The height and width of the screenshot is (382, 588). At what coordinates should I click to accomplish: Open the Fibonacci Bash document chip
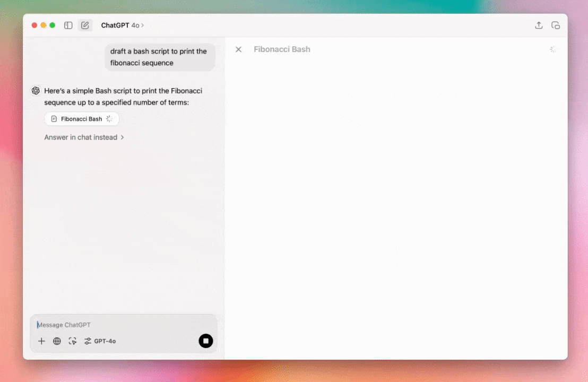click(x=81, y=119)
